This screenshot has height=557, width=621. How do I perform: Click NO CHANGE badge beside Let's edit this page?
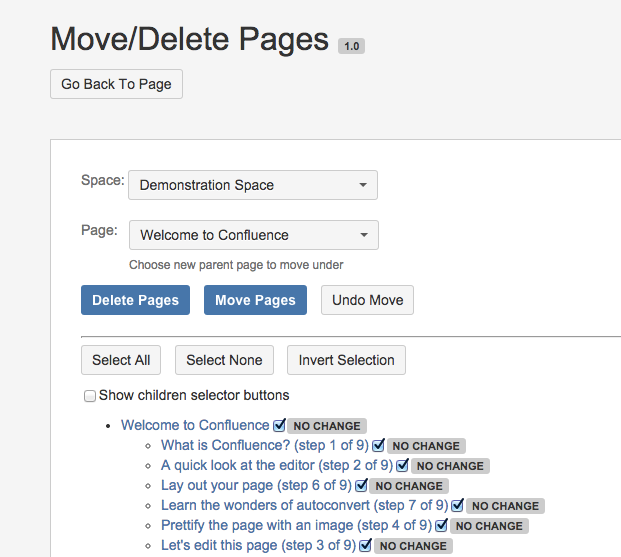[413, 546]
